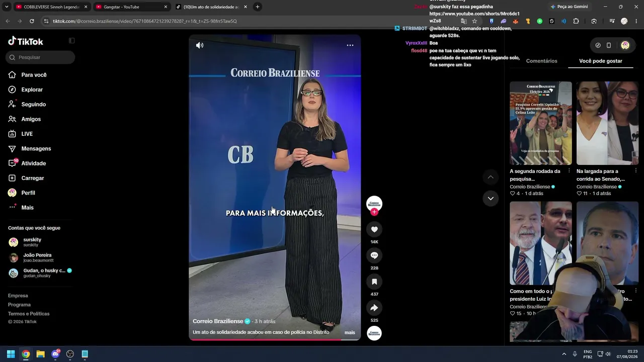The image size is (644, 362).
Task: Like the video with the heart icon
Action: tap(374, 229)
